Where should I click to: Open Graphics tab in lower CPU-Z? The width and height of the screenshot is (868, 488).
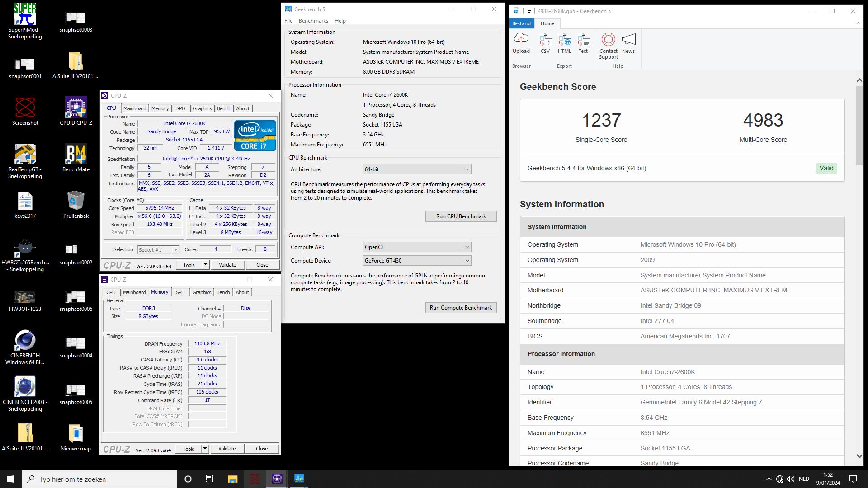(x=202, y=292)
